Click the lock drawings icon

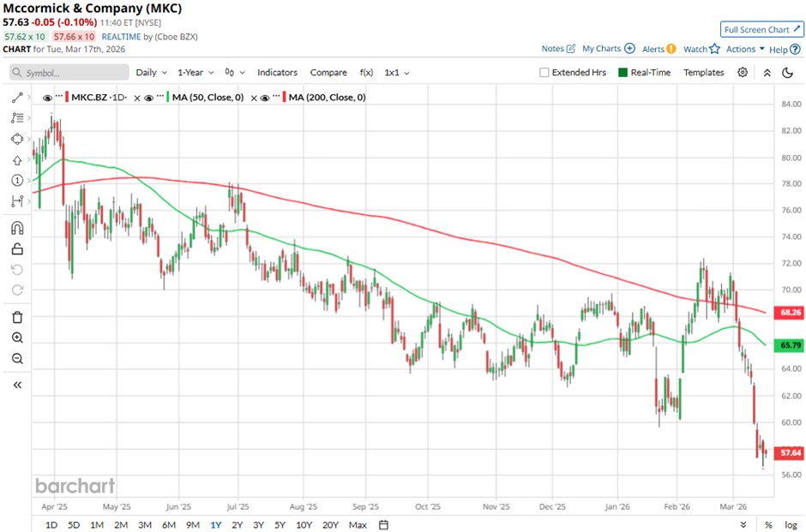(x=17, y=249)
